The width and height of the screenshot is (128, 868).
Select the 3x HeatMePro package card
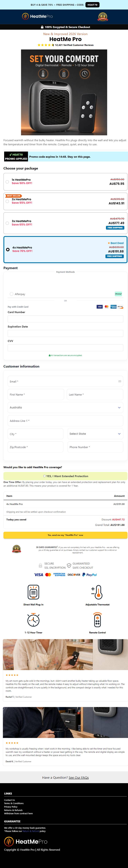tap(65, 223)
